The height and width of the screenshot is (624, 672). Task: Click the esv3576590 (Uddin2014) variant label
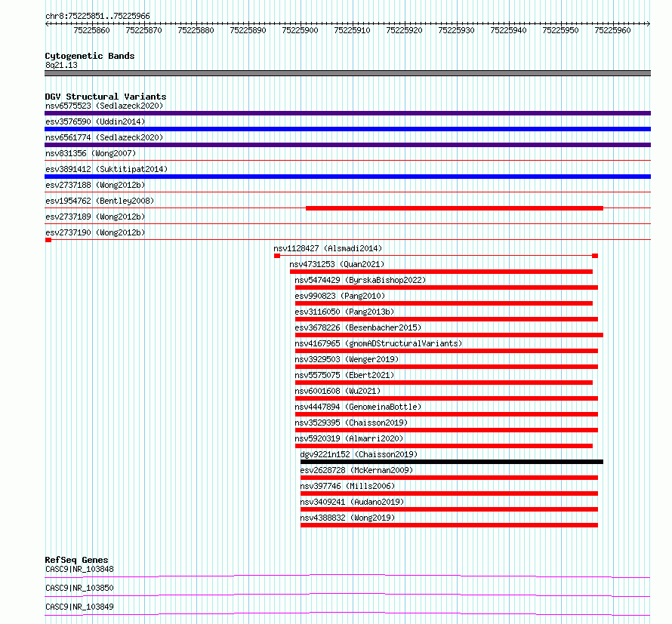click(95, 121)
